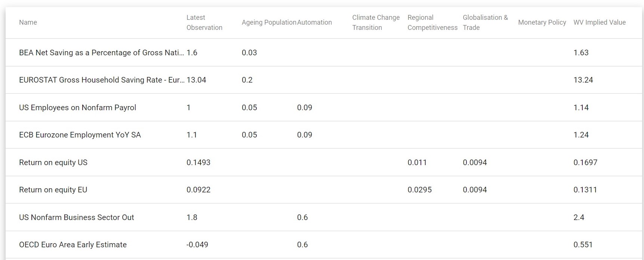The height and width of the screenshot is (260, 644).
Task: Click the Automation column header
Action: pos(314,22)
